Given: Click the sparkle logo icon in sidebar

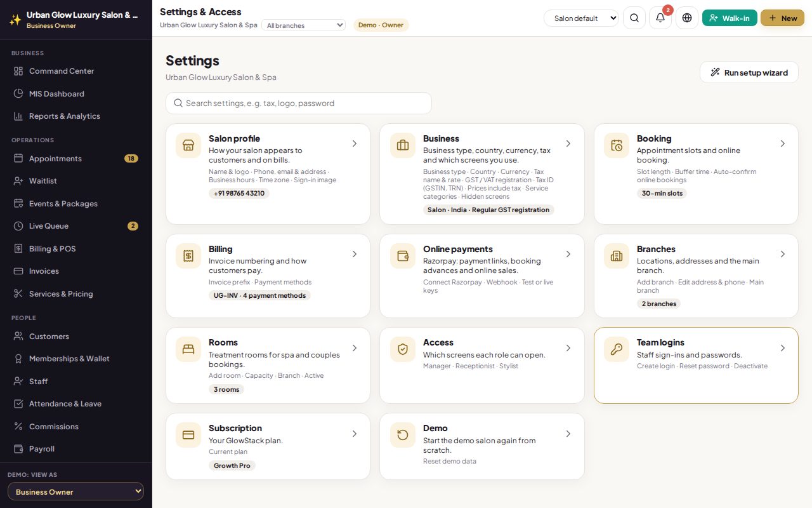Looking at the screenshot, I should click(x=15, y=20).
